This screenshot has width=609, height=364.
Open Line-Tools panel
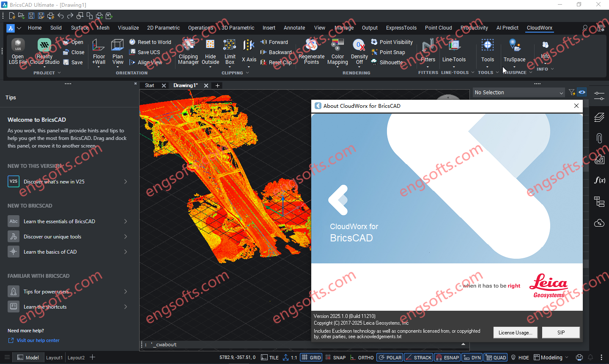point(454,52)
